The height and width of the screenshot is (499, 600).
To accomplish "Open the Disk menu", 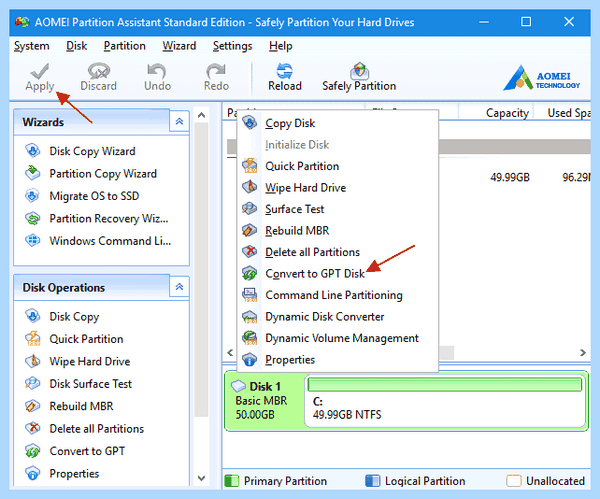I will (x=77, y=46).
